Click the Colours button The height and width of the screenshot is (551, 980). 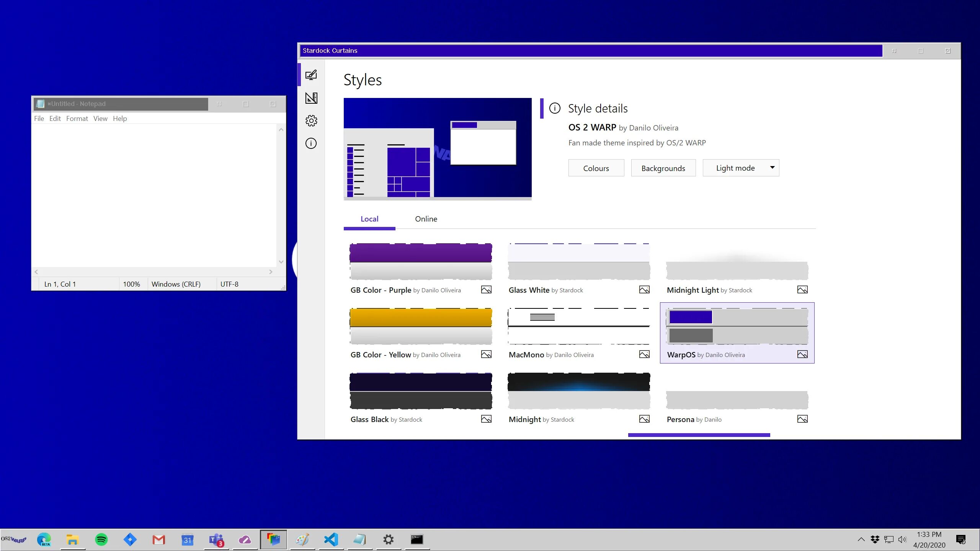click(x=596, y=168)
